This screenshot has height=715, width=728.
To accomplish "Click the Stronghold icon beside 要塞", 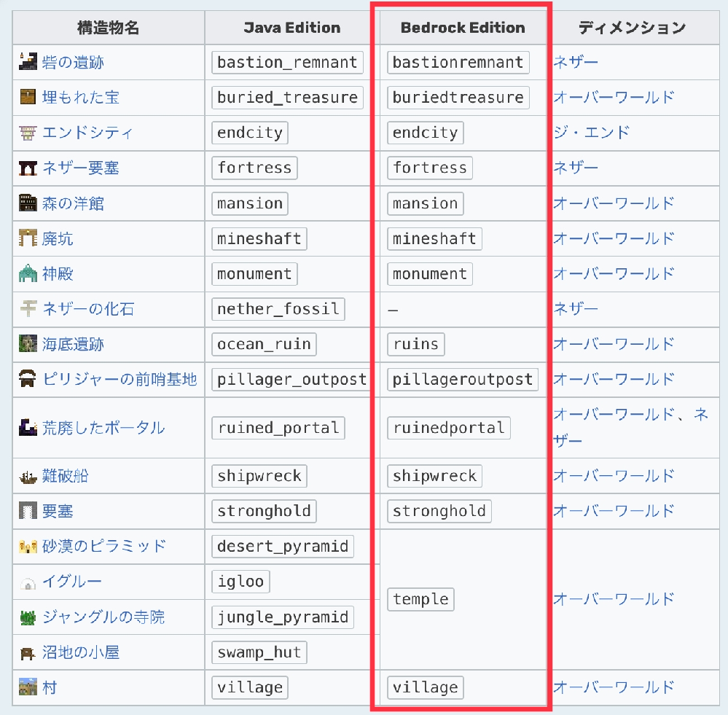I will click(28, 511).
